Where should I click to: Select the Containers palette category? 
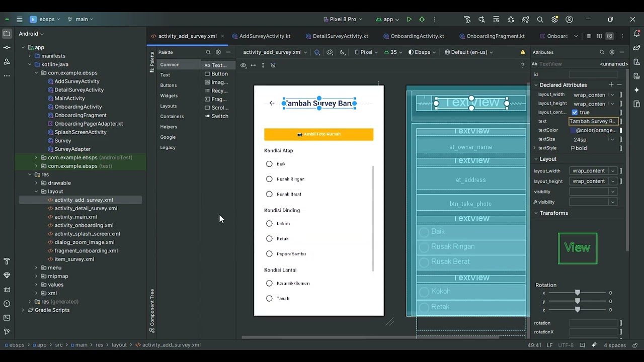[x=172, y=116]
